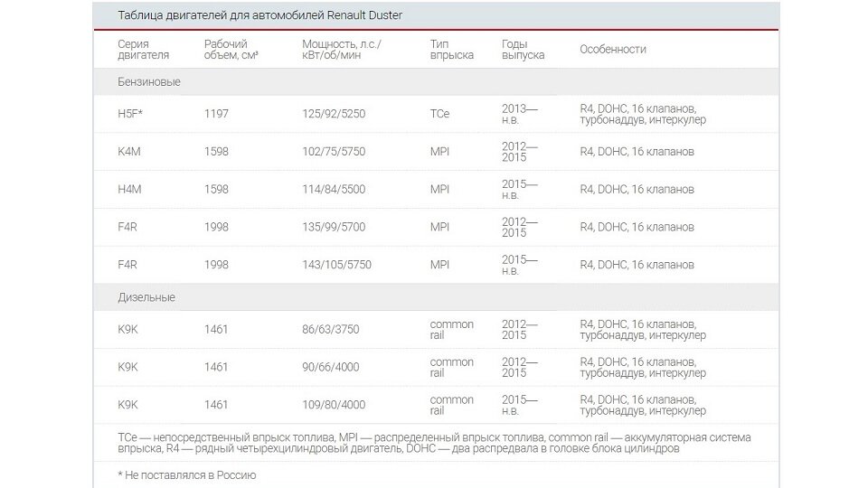Click 'MPI' in the K4M row
The width and height of the screenshot is (868, 488).
(x=439, y=152)
